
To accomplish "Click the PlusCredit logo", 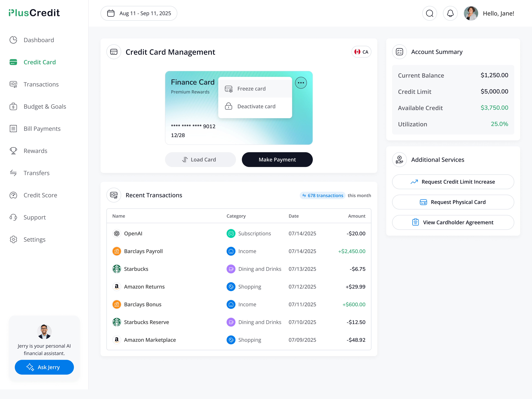I will (34, 13).
